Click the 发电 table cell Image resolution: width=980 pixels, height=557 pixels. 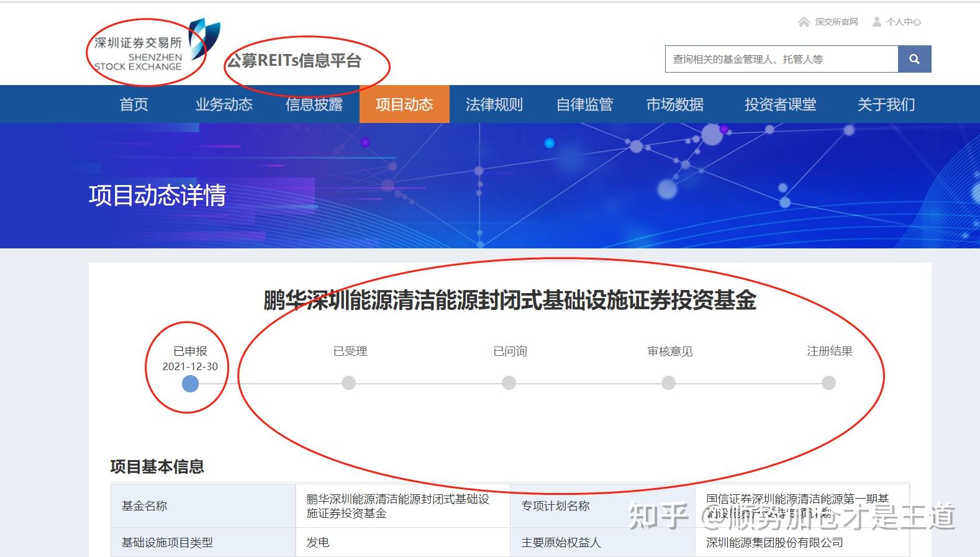pyautogui.click(x=318, y=543)
